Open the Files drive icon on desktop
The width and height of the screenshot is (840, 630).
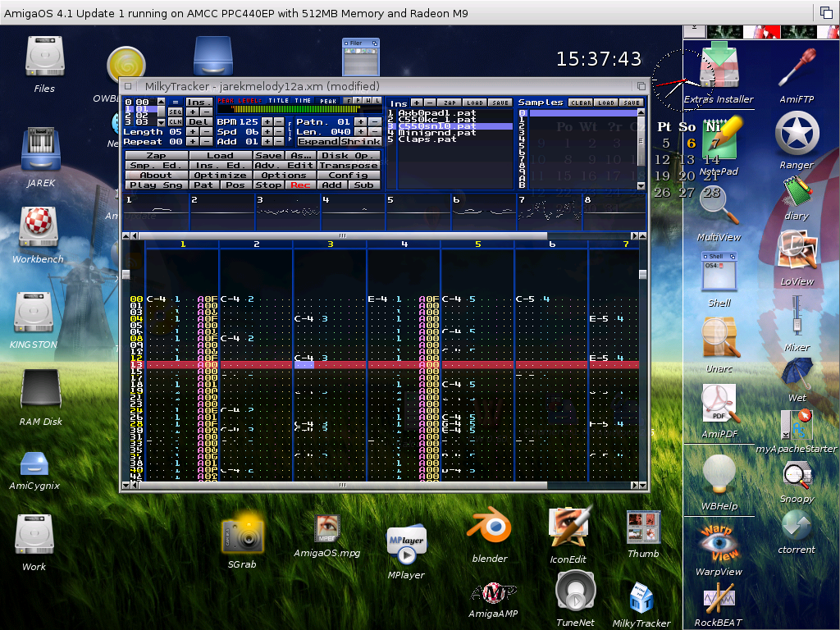click(45, 57)
